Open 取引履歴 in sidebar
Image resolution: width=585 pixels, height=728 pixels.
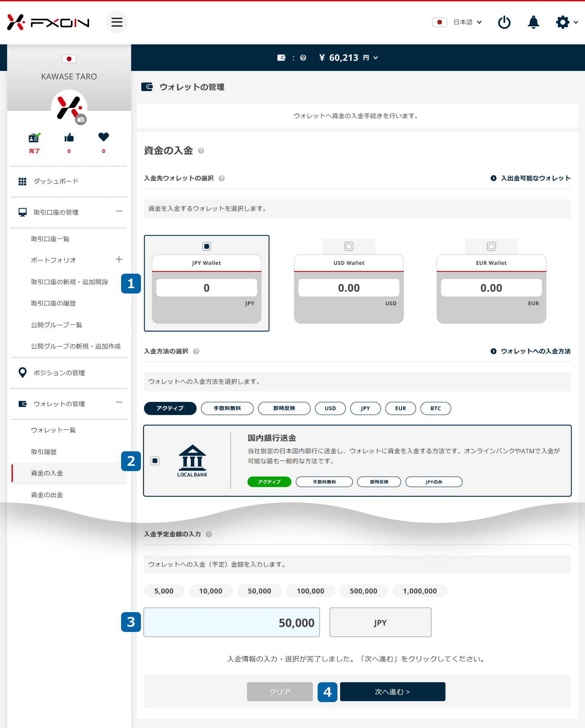(44, 452)
